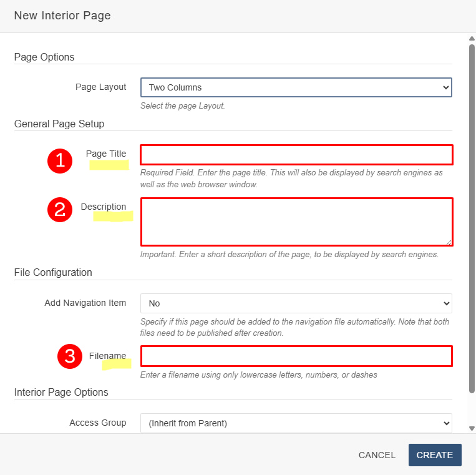Click into the Page Title field
The height and width of the screenshot is (475, 476).
[296, 154]
